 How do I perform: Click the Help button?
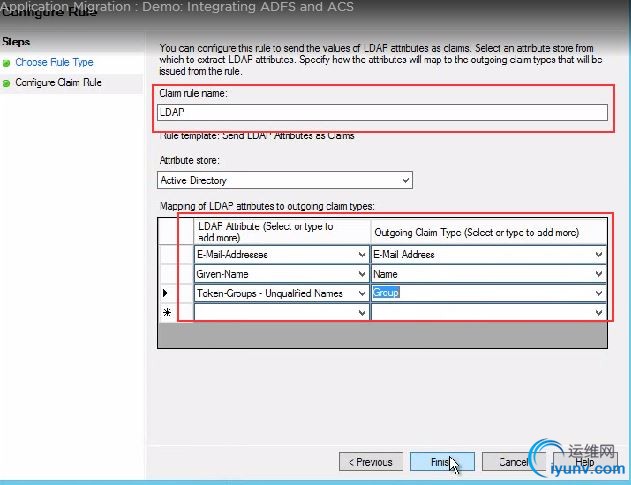coord(585,462)
